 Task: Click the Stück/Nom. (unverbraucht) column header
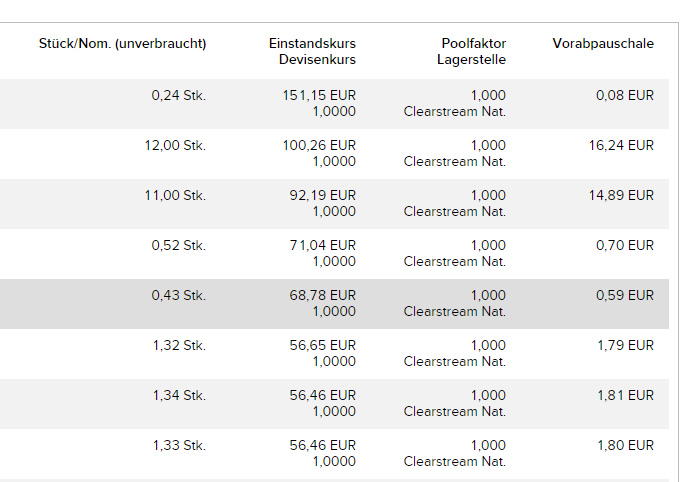click(122, 44)
